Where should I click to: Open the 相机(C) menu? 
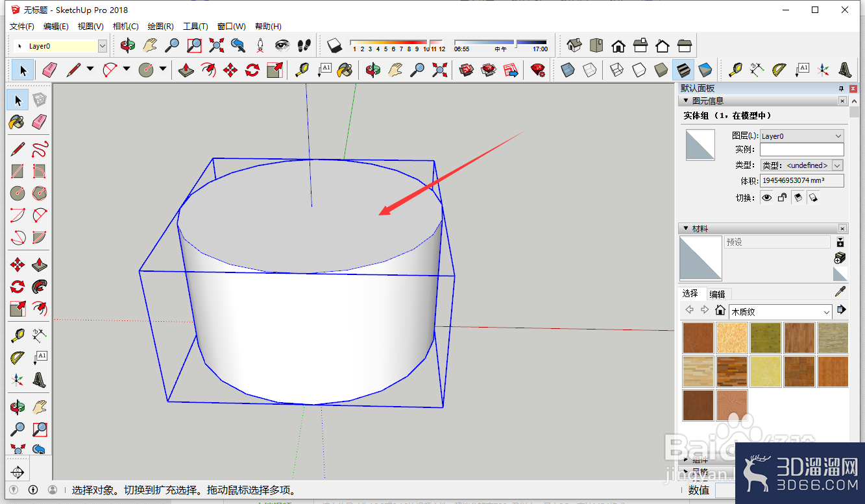click(x=125, y=27)
